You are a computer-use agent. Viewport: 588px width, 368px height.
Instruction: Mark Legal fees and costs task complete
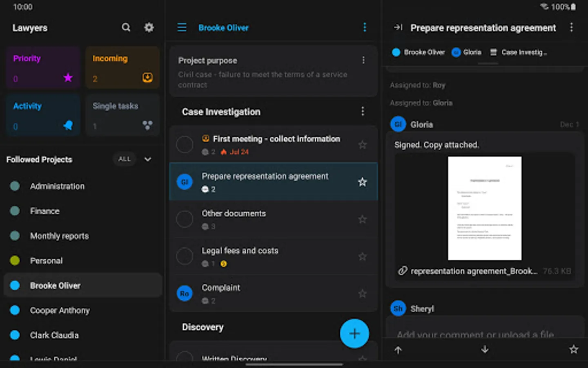[185, 256]
